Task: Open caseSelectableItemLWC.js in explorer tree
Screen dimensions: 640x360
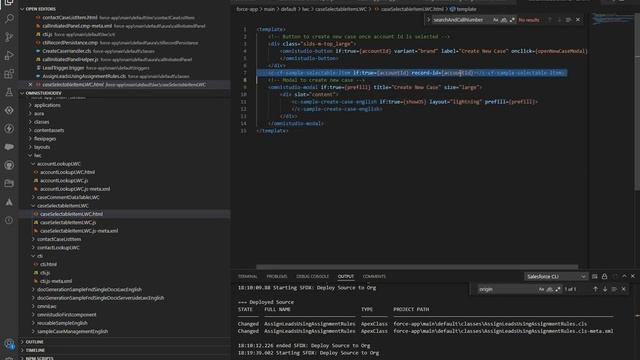Action: click(x=68, y=222)
